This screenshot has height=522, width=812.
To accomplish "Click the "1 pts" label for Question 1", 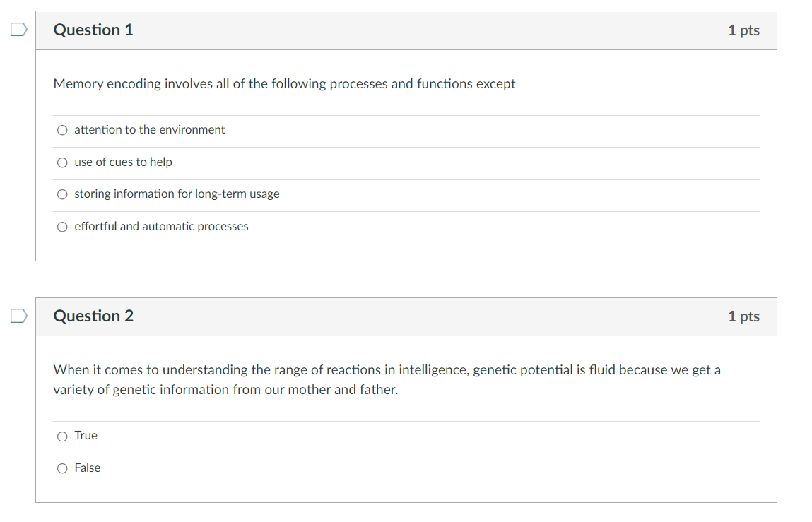I will [x=743, y=30].
